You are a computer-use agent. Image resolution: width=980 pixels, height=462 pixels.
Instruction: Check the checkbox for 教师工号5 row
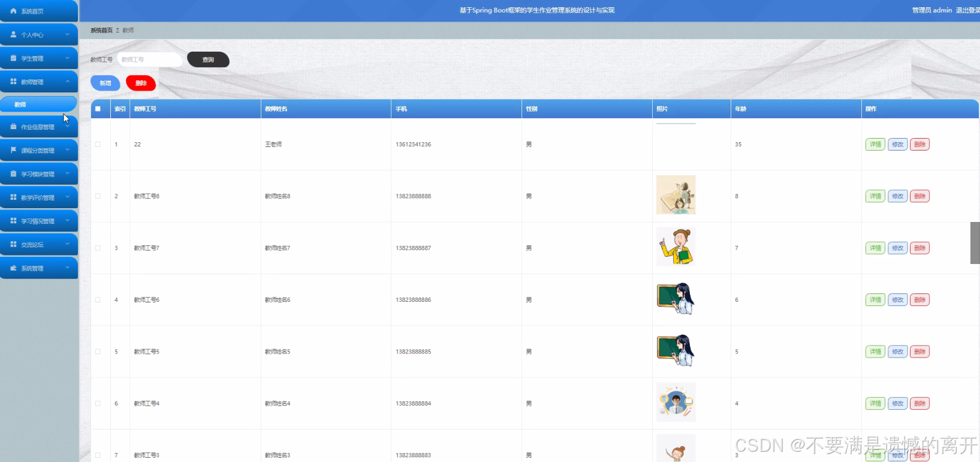tap(98, 352)
